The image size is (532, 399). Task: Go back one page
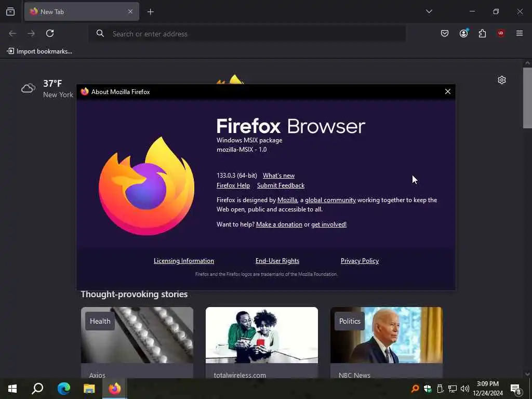12,33
